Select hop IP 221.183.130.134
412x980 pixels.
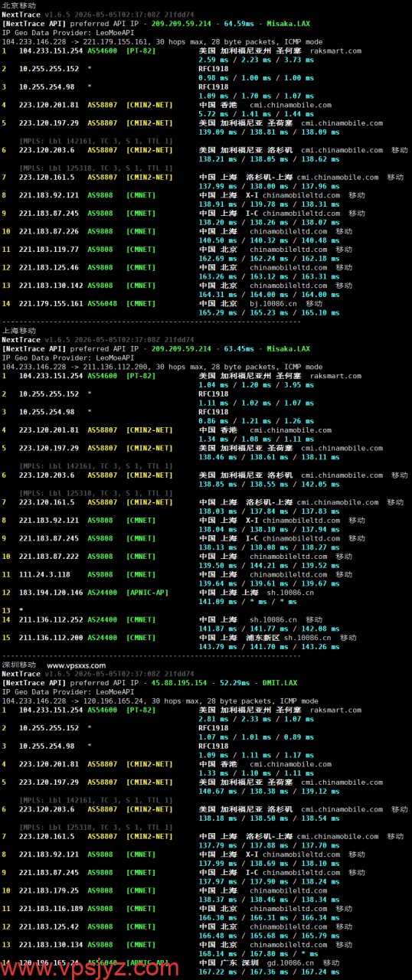click(51, 945)
